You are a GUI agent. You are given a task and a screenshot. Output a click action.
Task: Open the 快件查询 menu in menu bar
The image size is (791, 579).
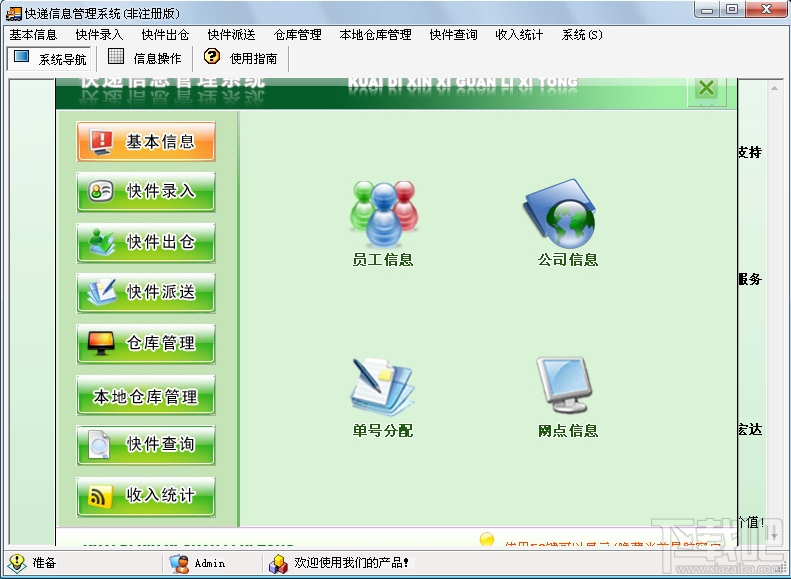[453, 35]
